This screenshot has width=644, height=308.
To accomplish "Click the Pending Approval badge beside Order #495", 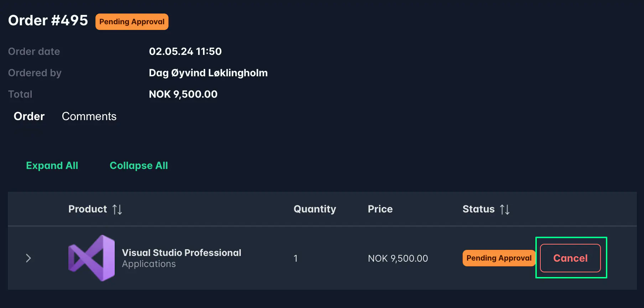I will [x=132, y=22].
